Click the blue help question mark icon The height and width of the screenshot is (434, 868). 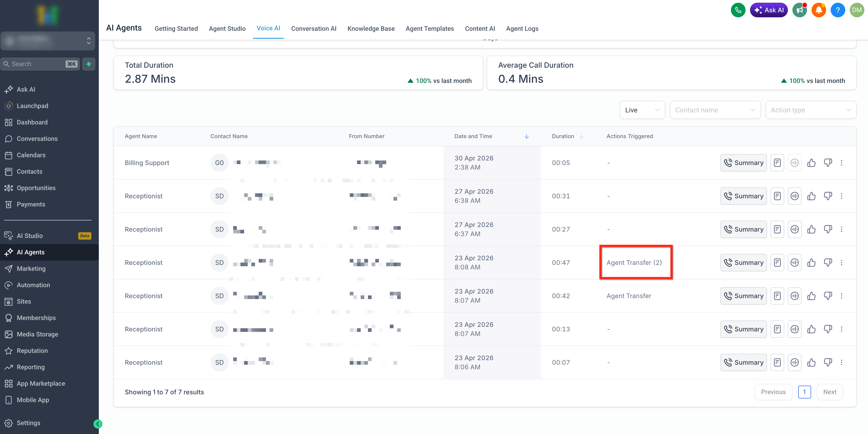[x=838, y=10]
